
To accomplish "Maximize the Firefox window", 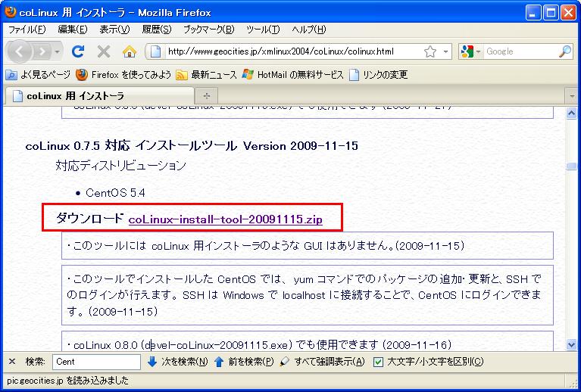I will click(551, 13).
